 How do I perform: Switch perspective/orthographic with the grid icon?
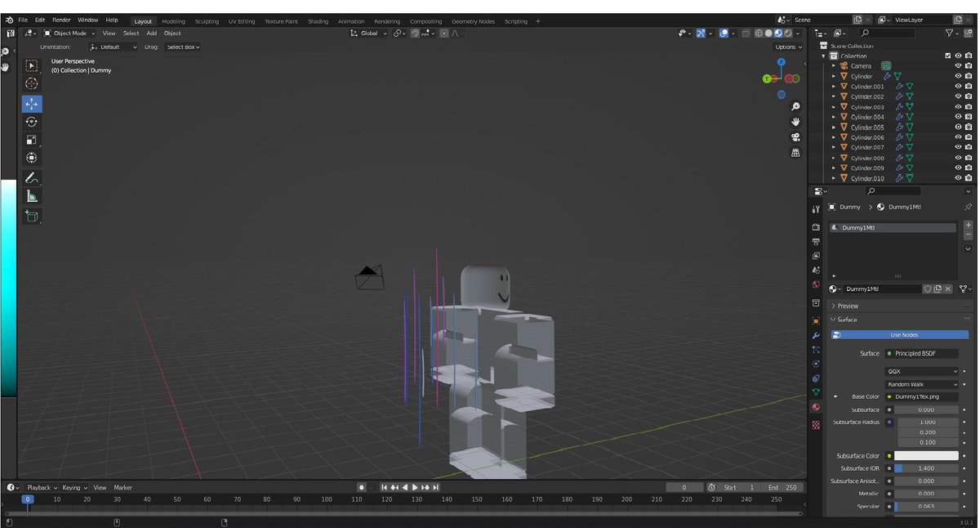tap(795, 153)
